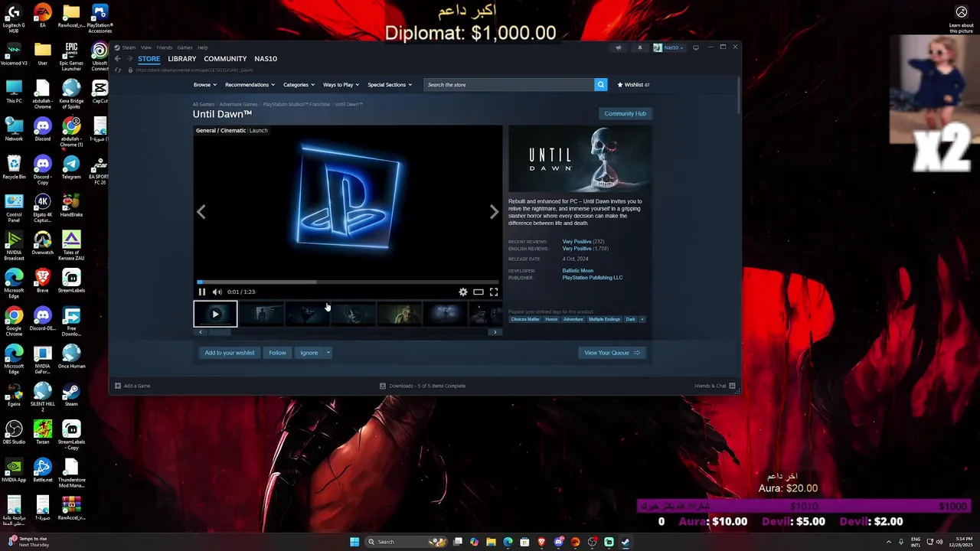Image resolution: width=980 pixels, height=551 pixels.
Task: Open Brave browser from the taskbar
Action: tap(542, 542)
